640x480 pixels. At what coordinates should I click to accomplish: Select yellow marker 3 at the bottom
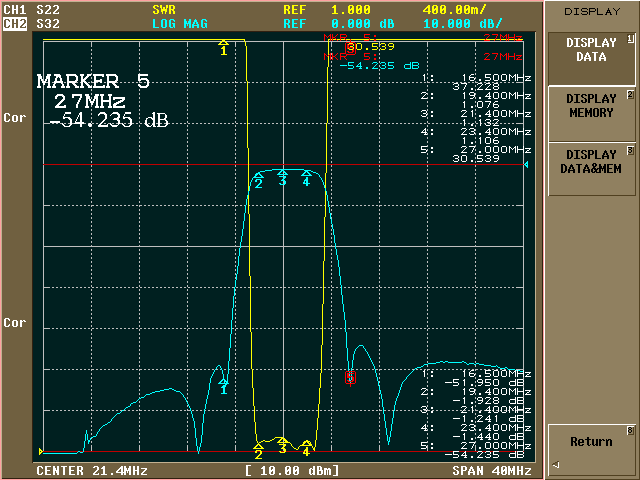click(x=282, y=447)
